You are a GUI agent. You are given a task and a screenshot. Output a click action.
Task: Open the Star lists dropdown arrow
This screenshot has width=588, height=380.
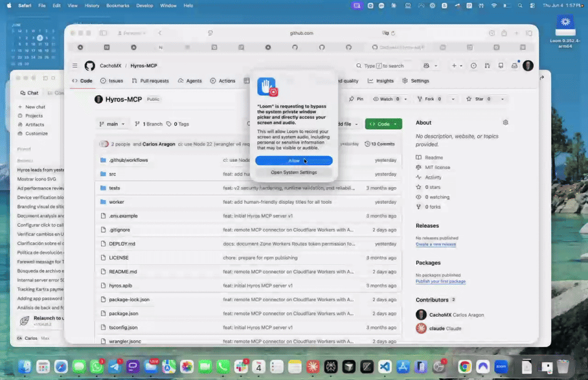pos(502,99)
